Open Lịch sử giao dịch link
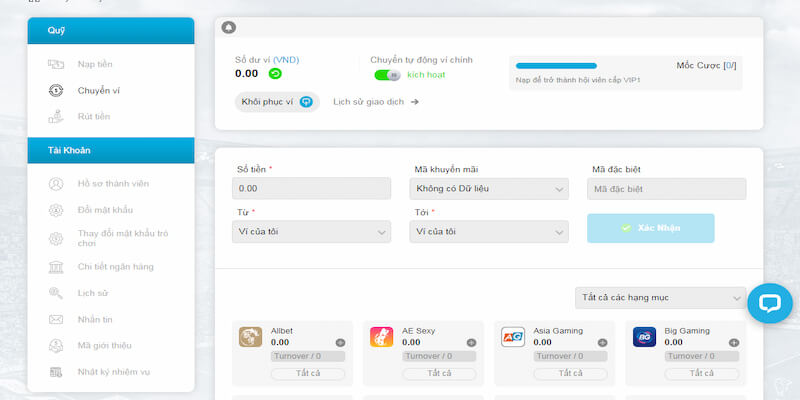 tap(375, 101)
